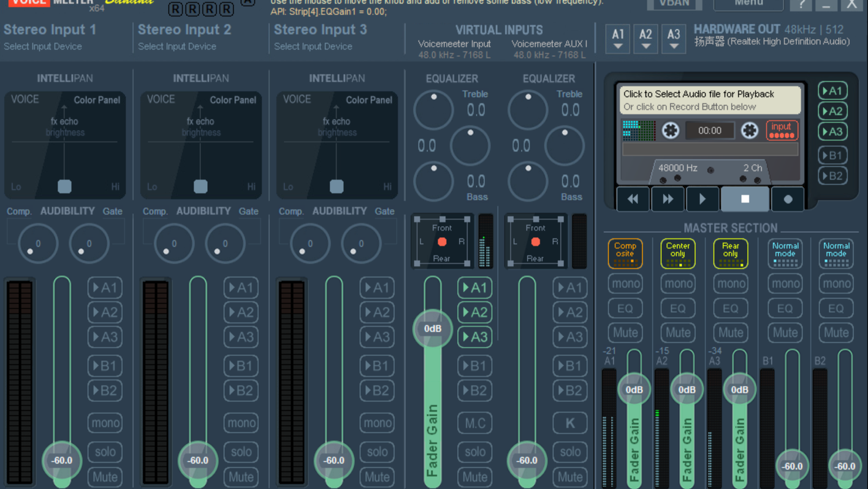Screen dimensions: 868x489
Task: Select input device for Stereo Input 1
Action: (x=43, y=47)
